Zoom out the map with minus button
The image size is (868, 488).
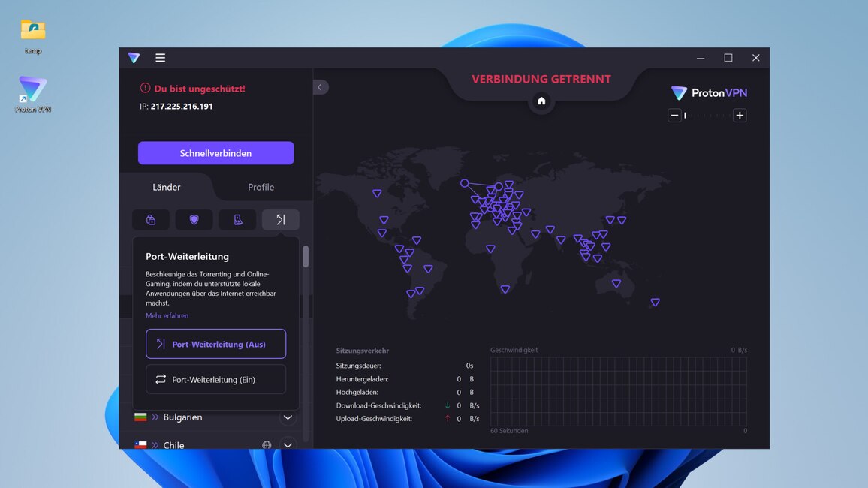point(674,116)
